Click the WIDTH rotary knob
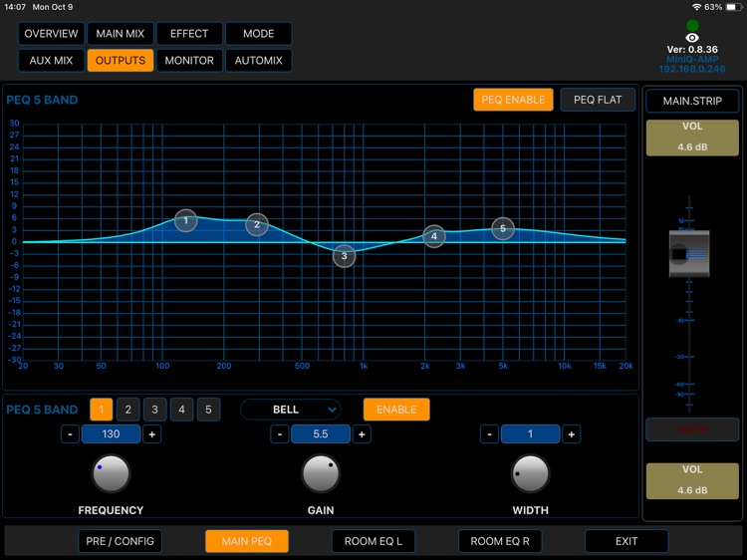Viewport: 747px width, 560px height. pos(530,473)
